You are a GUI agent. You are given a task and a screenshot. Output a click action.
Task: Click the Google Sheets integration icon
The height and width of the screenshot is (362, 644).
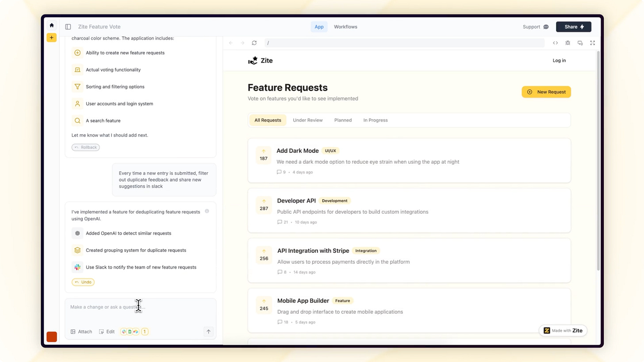(x=130, y=331)
